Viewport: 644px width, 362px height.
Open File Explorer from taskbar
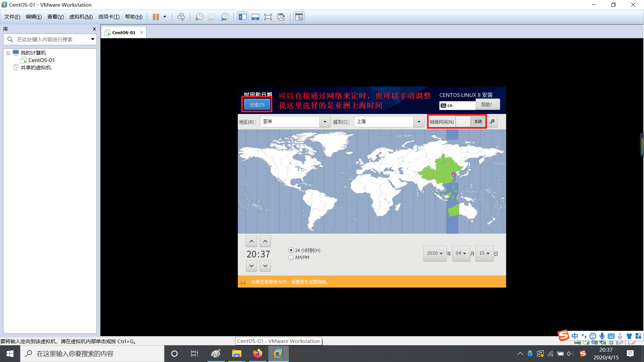pyautogui.click(x=237, y=354)
